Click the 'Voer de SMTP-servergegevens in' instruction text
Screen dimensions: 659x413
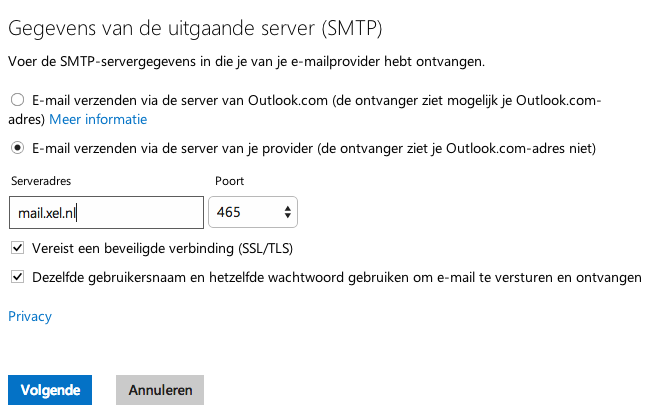click(x=246, y=62)
